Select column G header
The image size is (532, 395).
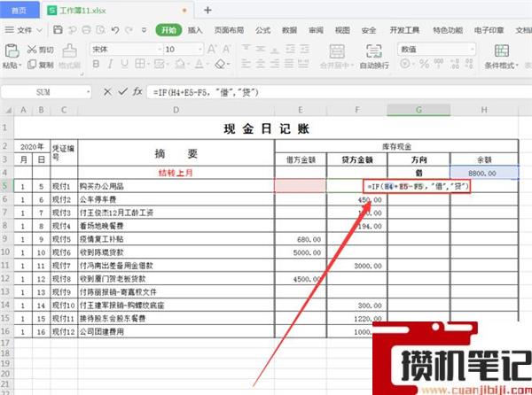pos(419,110)
